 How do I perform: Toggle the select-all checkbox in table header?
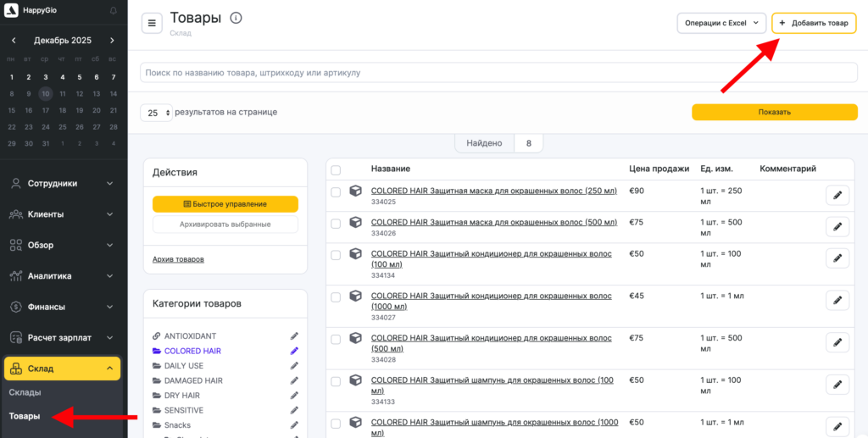336,169
